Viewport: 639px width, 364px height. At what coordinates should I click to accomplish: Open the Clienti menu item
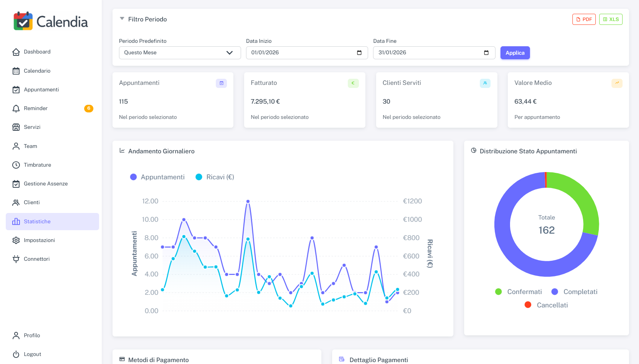tap(32, 203)
